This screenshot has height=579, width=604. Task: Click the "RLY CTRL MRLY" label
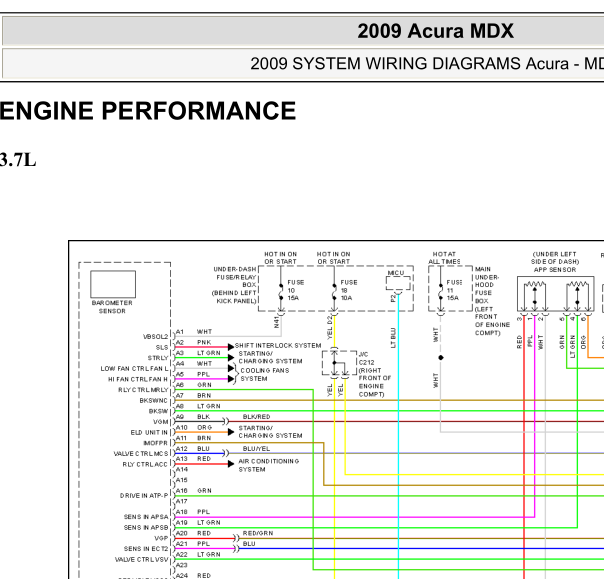[143, 390]
